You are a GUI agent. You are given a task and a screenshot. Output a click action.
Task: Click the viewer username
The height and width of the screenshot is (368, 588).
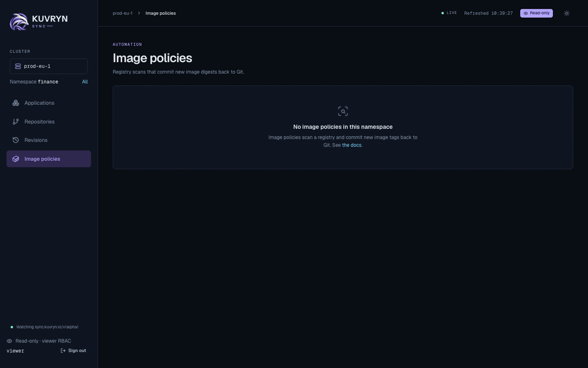16,351
